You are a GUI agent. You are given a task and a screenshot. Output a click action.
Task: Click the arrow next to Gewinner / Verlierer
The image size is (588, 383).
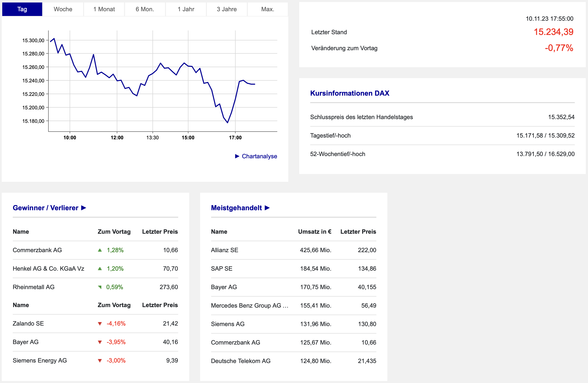coord(84,208)
